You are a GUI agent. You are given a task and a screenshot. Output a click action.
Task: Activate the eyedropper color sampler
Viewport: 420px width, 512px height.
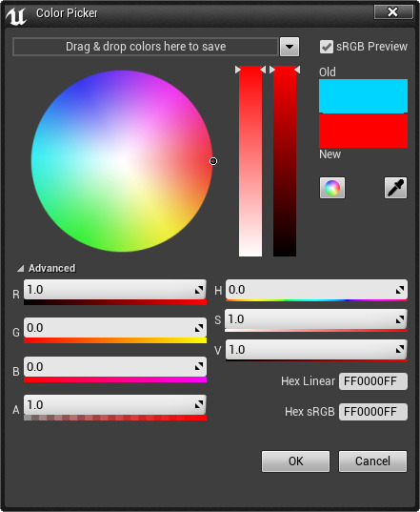coord(395,188)
